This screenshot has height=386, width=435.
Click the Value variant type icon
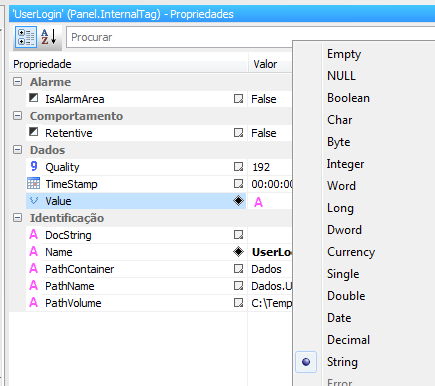[x=34, y=201]
